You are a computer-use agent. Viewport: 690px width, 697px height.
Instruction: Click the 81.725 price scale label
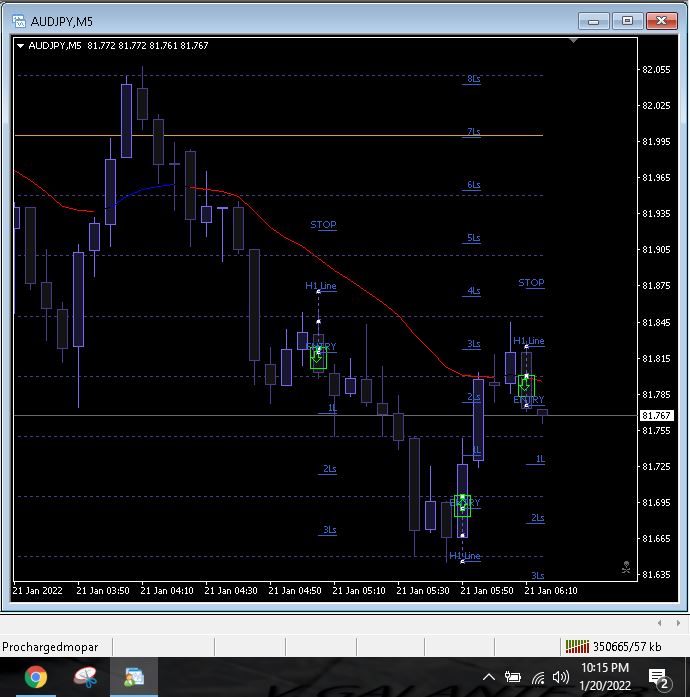(656, 466)
